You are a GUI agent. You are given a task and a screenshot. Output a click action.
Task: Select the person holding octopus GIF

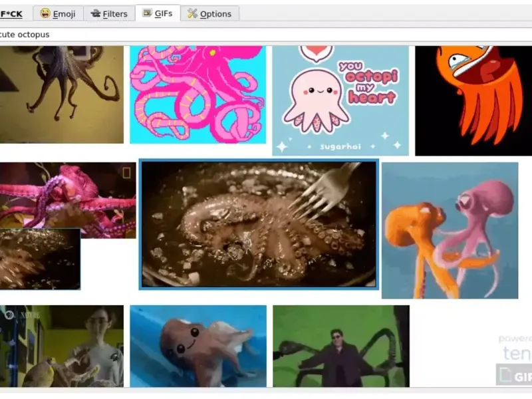point(62,346)
